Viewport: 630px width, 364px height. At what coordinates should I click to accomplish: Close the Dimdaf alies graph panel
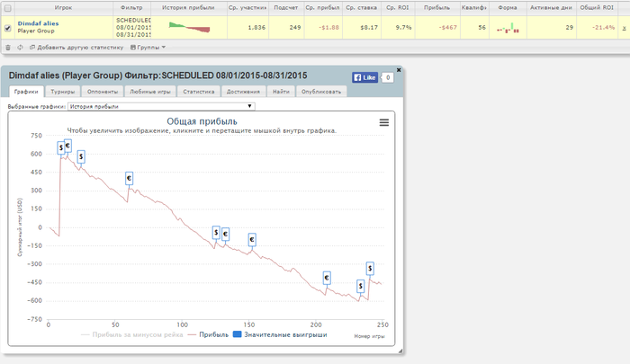(399, 70)
